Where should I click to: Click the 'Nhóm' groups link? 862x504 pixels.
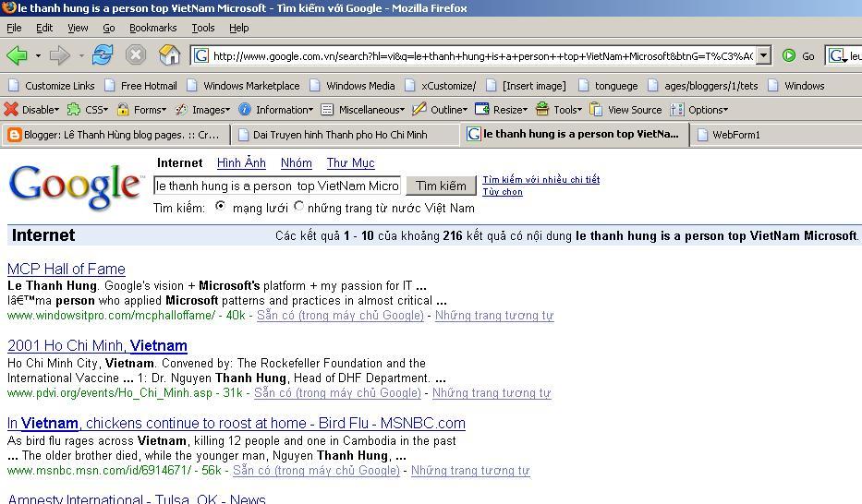point(297,163)
